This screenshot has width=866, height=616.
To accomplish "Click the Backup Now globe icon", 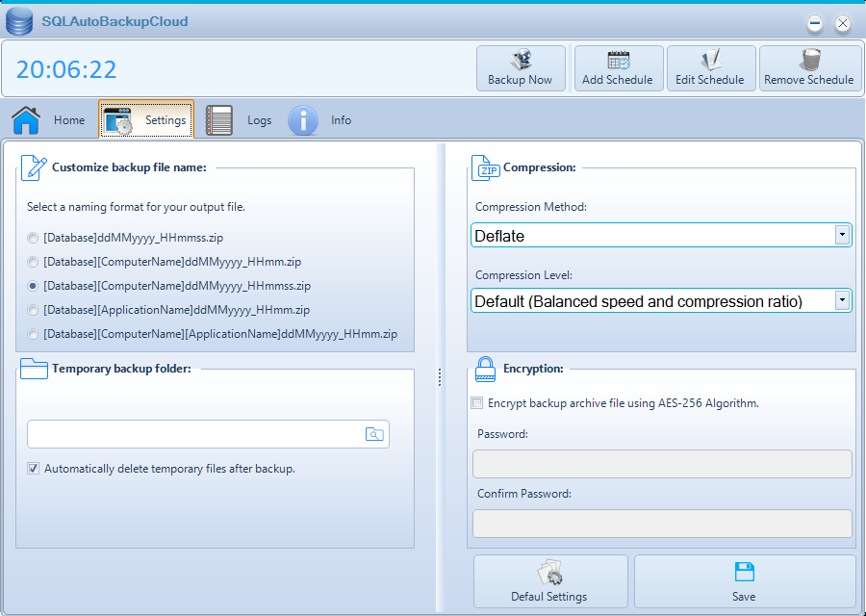I will 521,59.
